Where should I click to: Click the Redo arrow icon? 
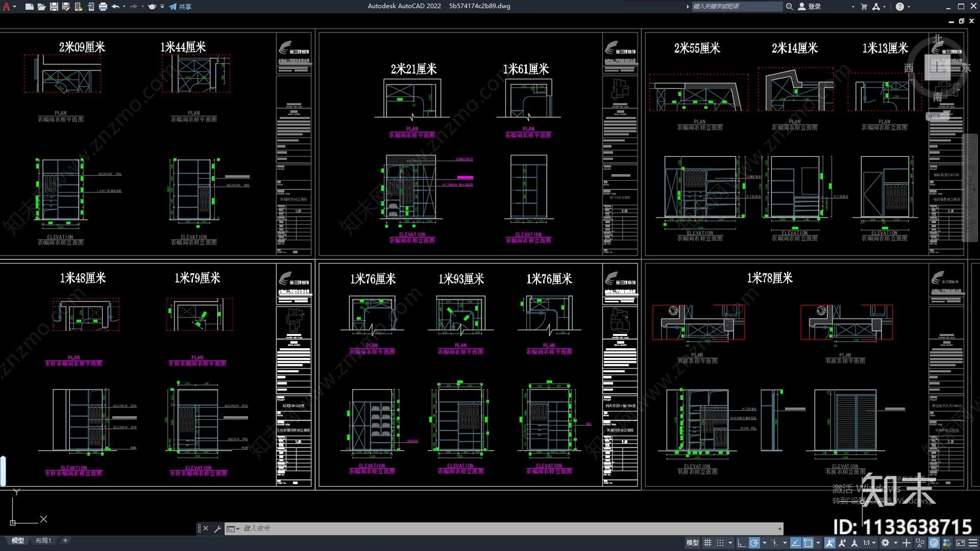[x=134, y=7]
